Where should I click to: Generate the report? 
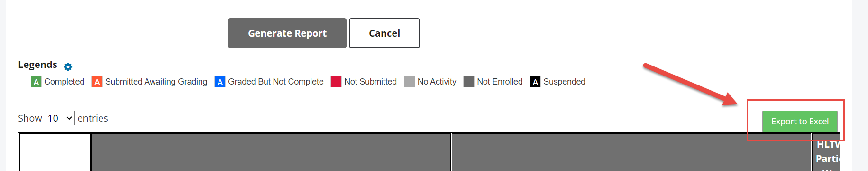(x=287, y=33)
